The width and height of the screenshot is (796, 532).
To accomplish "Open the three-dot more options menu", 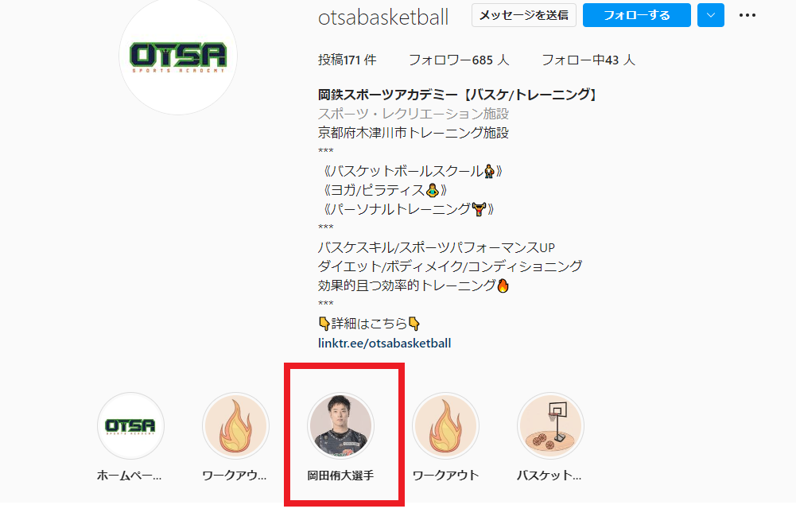I will click(x=747, y=15).
